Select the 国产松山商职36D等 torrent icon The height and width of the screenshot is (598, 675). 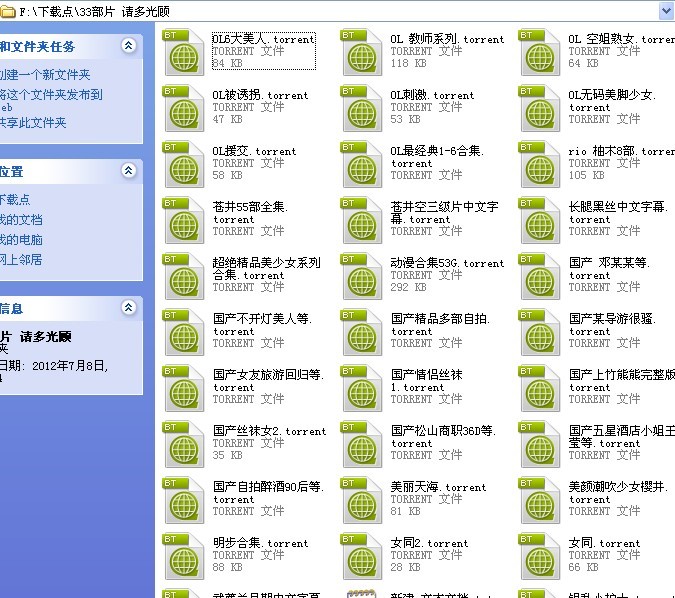click(x=362, y=444)
